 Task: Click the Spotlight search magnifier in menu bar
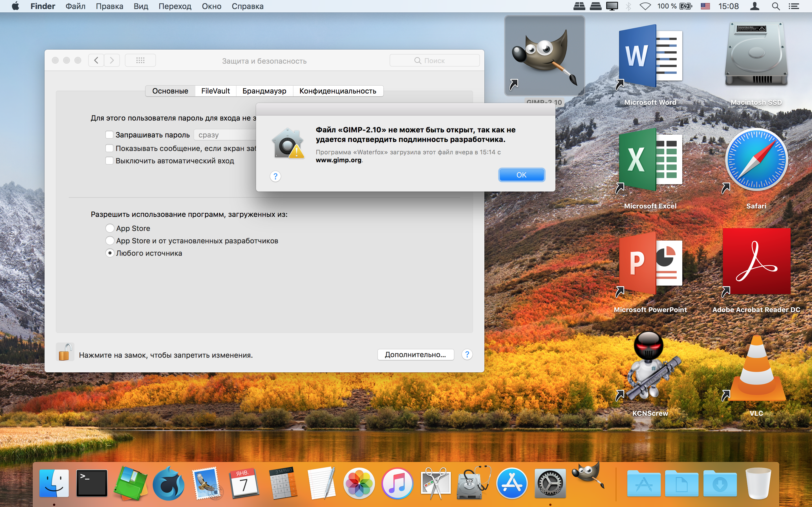pos(775,6)
